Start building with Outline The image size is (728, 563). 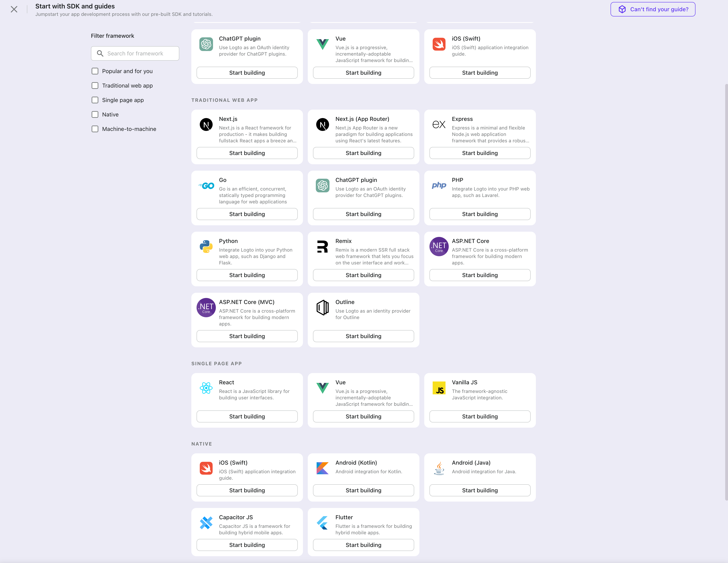(x=363, y=336)
